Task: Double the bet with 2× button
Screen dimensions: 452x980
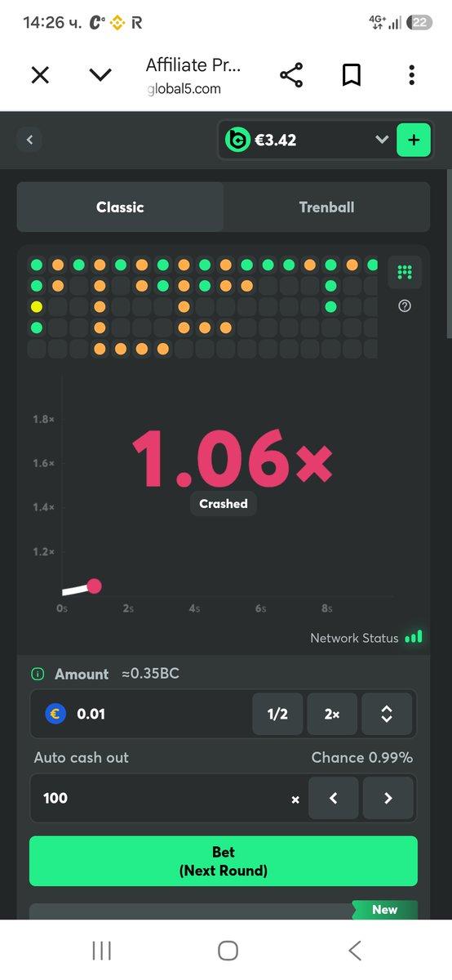Action: pos(332,714)
